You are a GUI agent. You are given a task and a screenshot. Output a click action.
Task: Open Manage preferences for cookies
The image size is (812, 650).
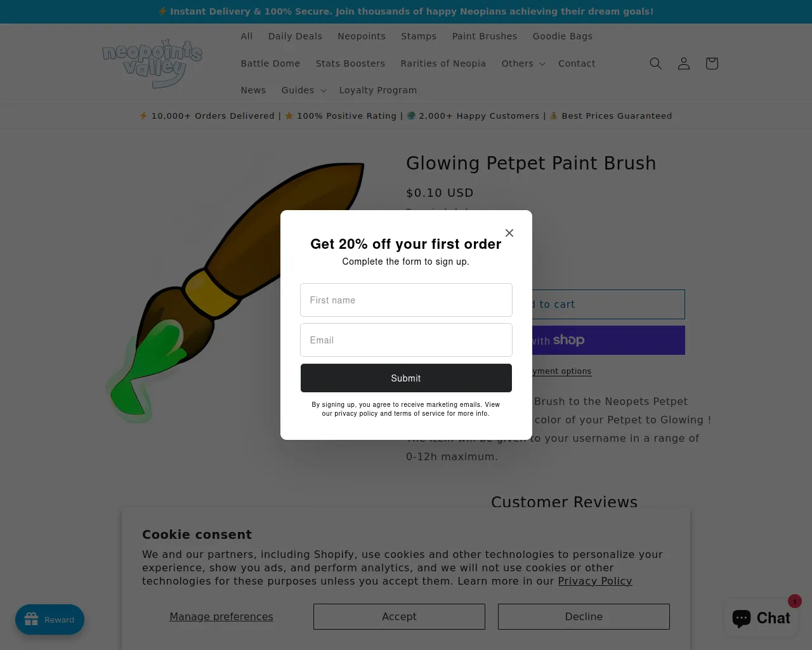221,616
